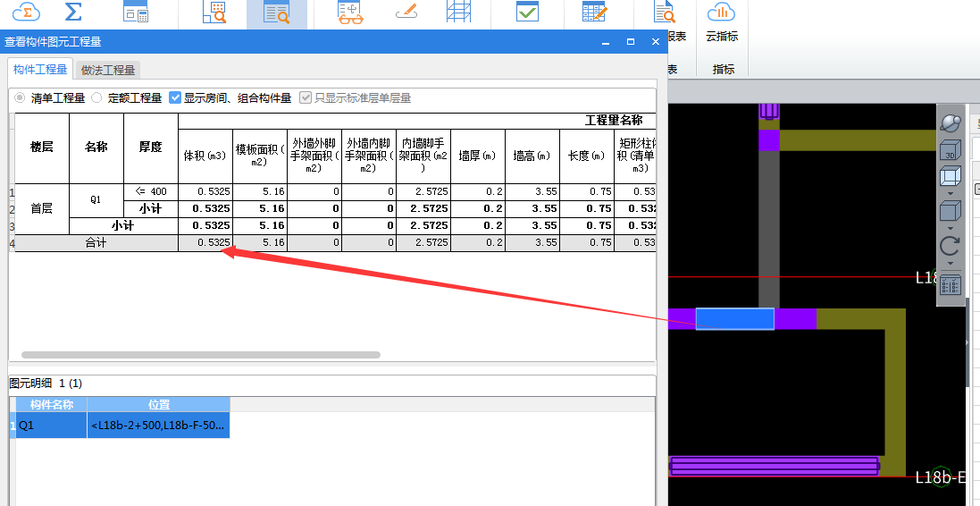The width and height of the screenshot is (980, 506).
Task: Click the green checkmark validity icon
Action: pos(527,12)
